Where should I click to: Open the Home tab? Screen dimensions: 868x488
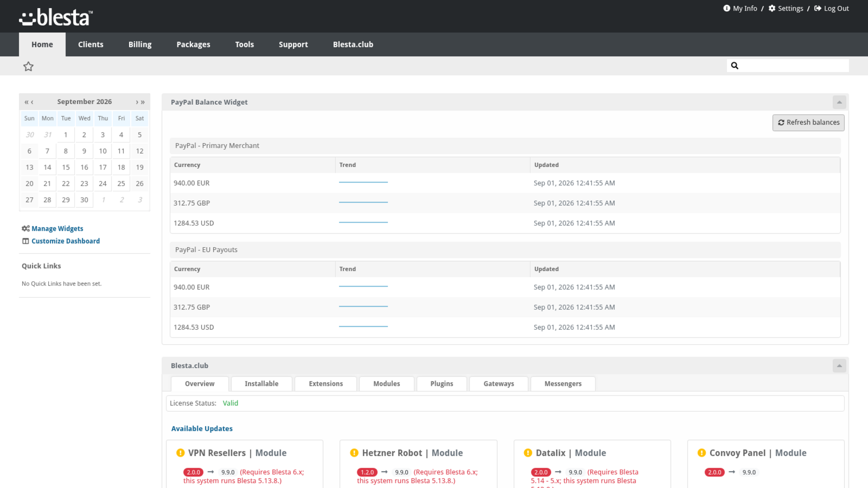pyautogui.click(x=42, y=44)
